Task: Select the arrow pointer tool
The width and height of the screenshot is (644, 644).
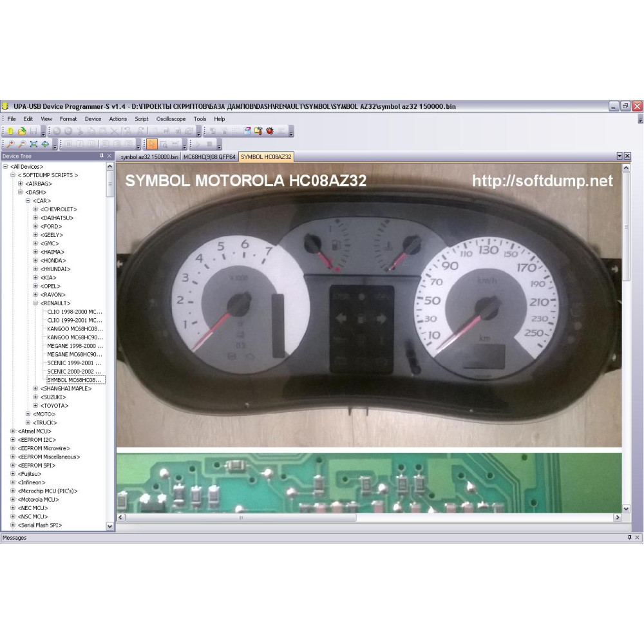Action: coord(152,144)
